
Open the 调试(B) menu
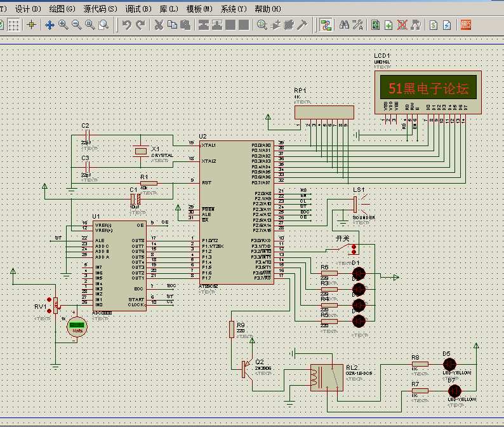pos(138,9)
